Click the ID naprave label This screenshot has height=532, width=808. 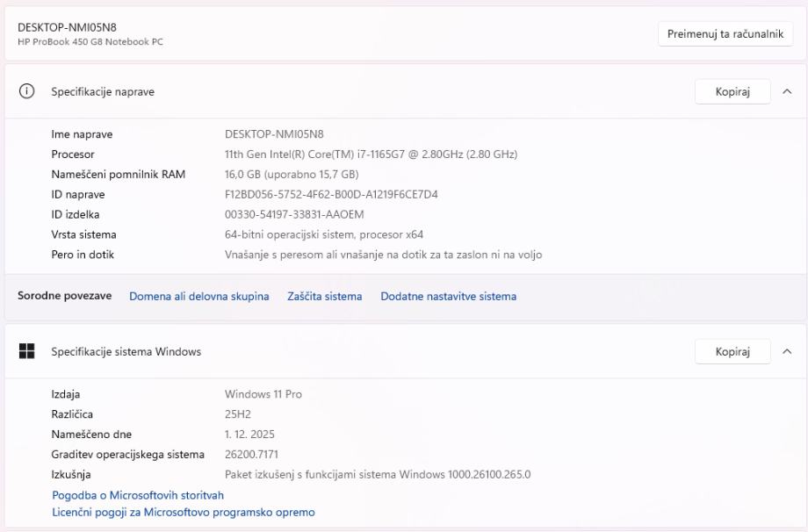[78, 195]
